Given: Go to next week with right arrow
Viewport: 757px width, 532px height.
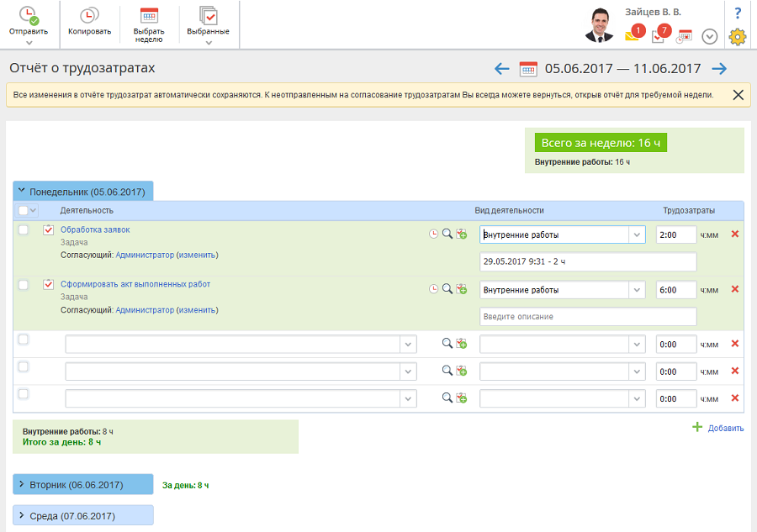Looking at the screenshot, I should pyautogui.click(x=719, y=69).
